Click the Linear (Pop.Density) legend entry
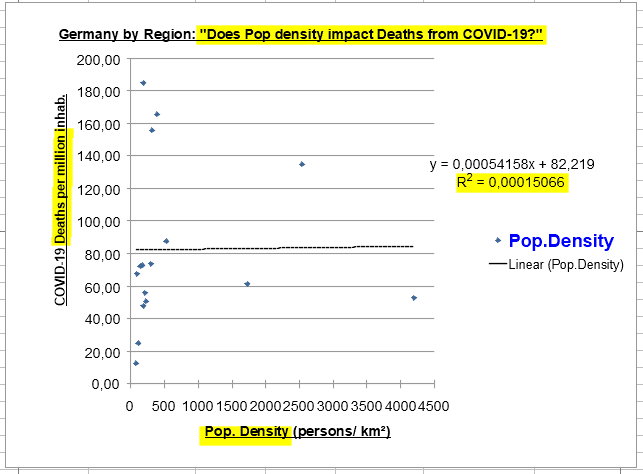The width and height of the screenshot is (643, 474). tap(556, 264)
